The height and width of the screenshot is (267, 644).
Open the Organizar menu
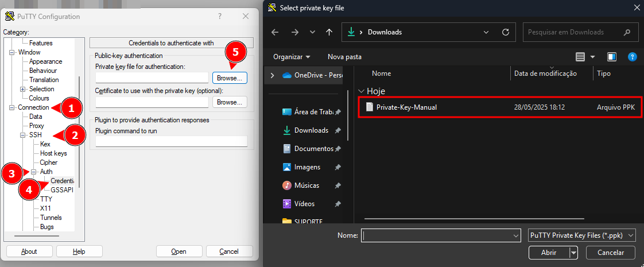click(292, 57)
